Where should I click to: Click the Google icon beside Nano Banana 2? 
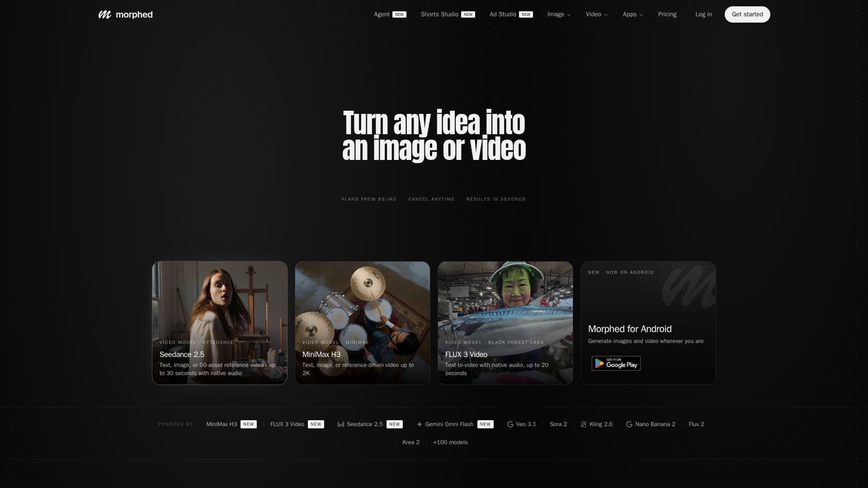pos(629,424)
